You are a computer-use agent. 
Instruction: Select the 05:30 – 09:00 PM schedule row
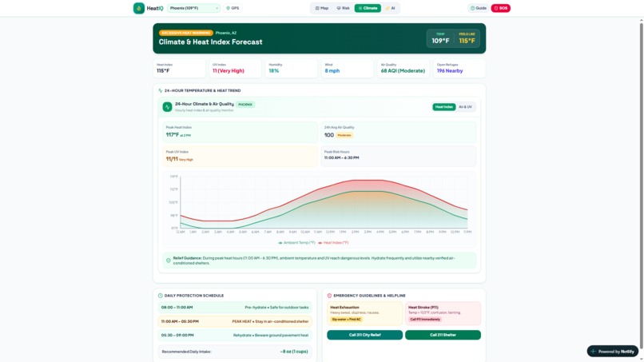tap(235, 336)
